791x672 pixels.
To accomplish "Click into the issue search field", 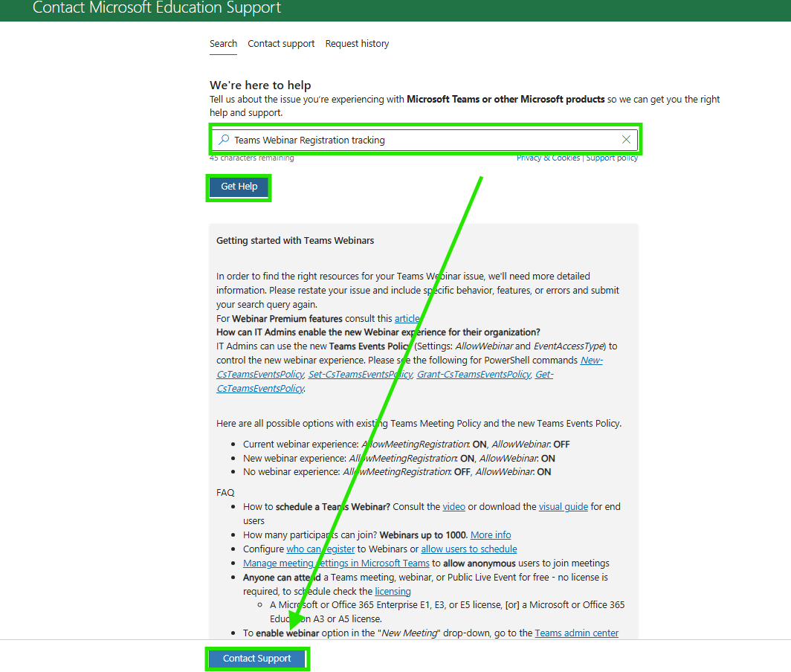I will (424, 140).
